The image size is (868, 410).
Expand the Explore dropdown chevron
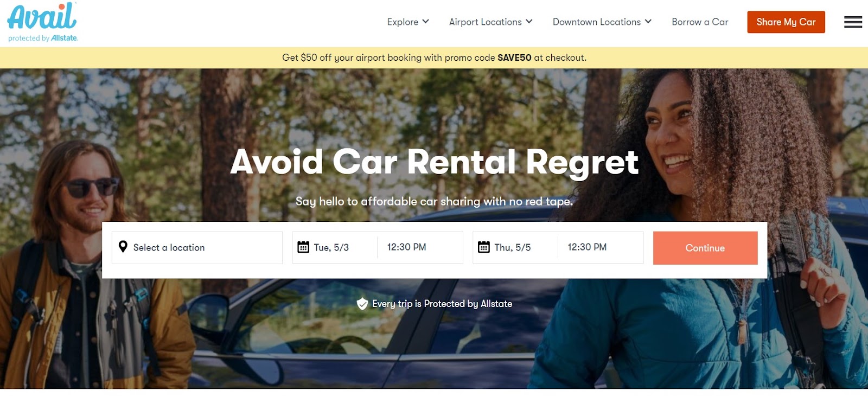pos(425,22)
